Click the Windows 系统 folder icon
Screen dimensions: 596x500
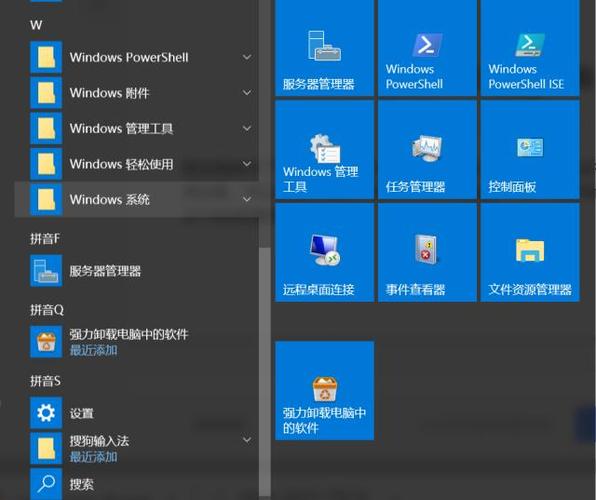tap(46, 200)
